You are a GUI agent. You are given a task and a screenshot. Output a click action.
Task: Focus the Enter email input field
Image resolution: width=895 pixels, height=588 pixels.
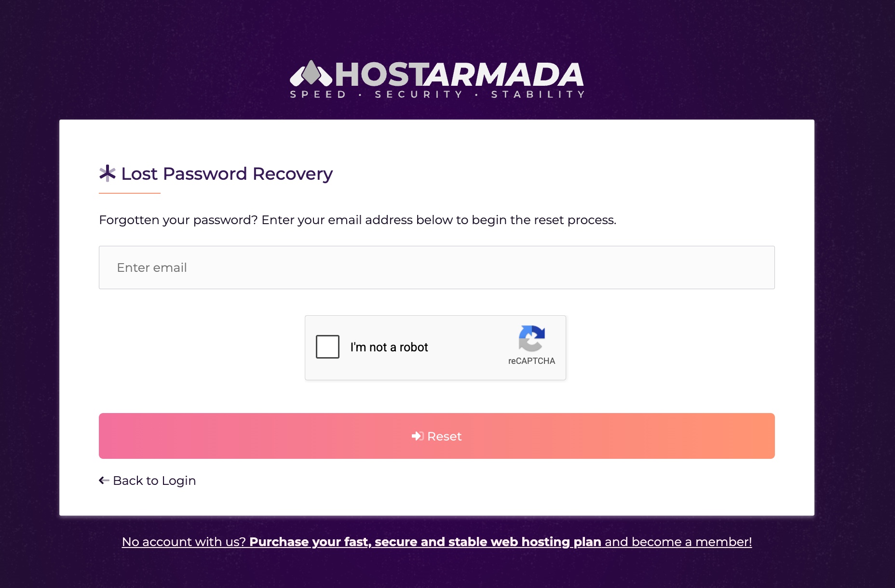pos(437,267)
